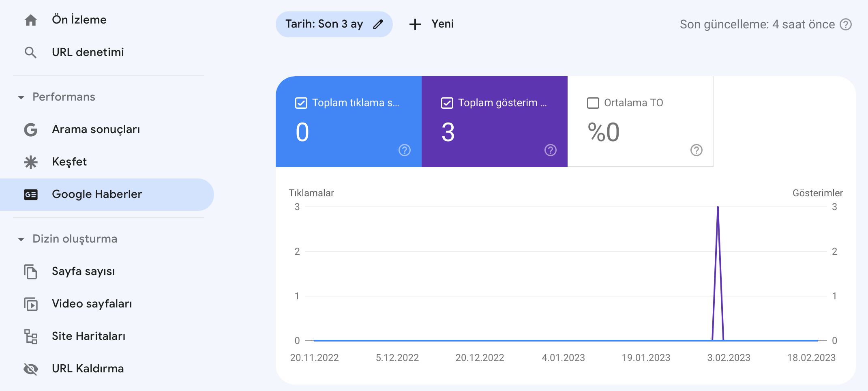Open Ön İzleme in the sidebar

coord(107,20)
